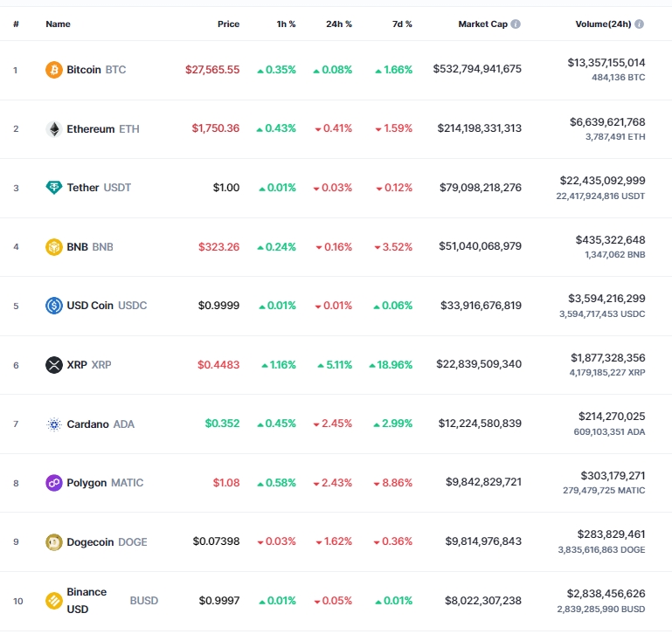Sort table by Price column header
Viewport: 672px width, 634px height.
click(228, 24)
